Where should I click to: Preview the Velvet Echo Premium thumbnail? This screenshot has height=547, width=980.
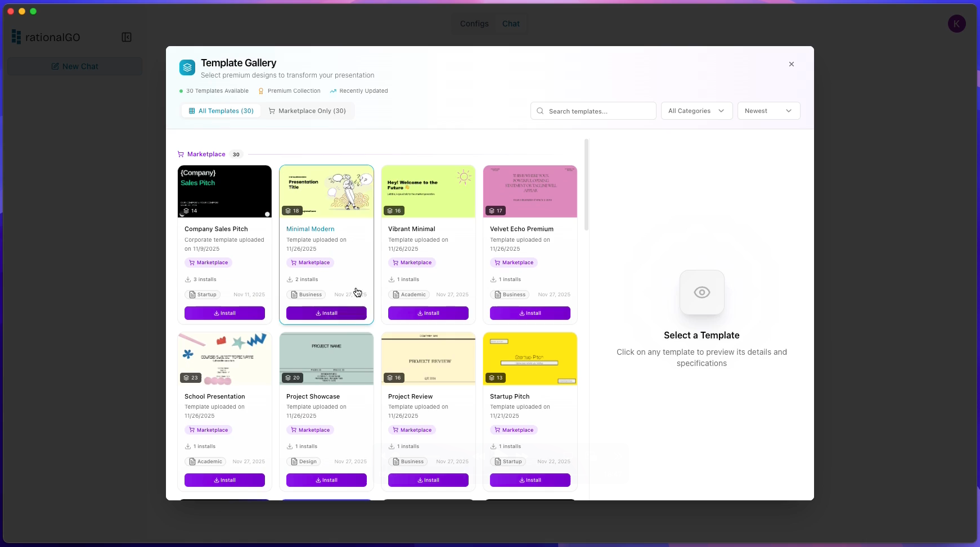(530, 191)
